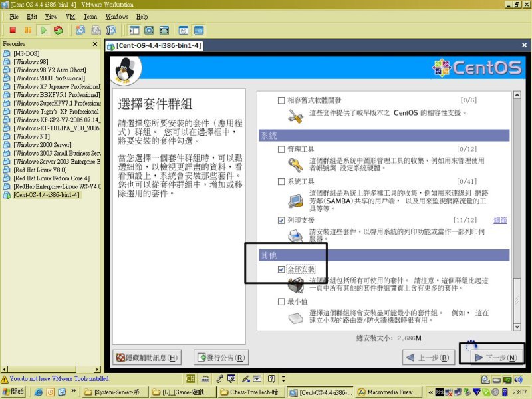Viewport: 532px width, 399px height.
Task: Open the Help menu
Action: pyautogui.click(x=142, y=17)
